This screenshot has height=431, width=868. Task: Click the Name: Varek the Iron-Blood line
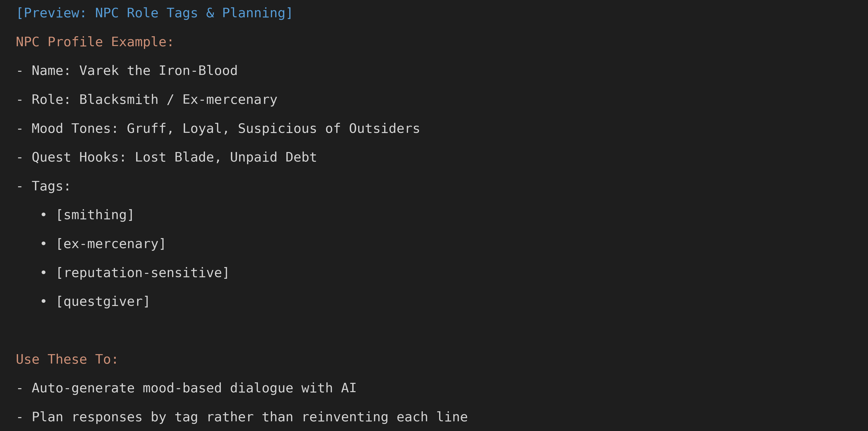127,71
